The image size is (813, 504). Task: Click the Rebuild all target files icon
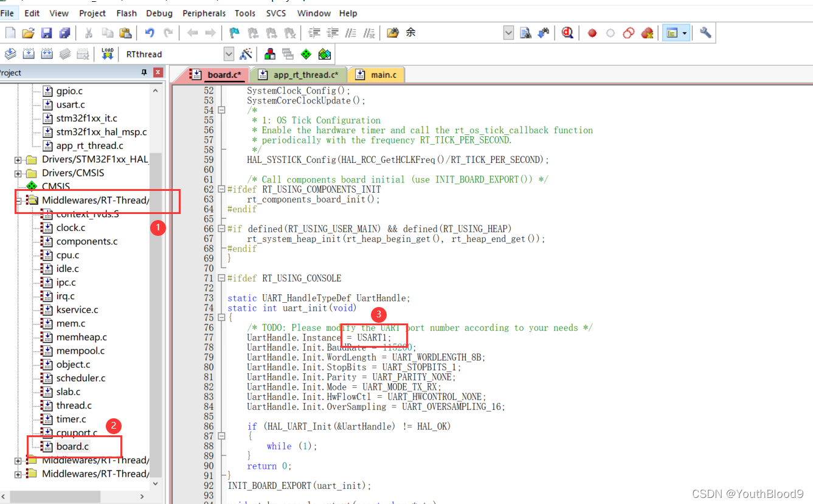coord(47,54)
